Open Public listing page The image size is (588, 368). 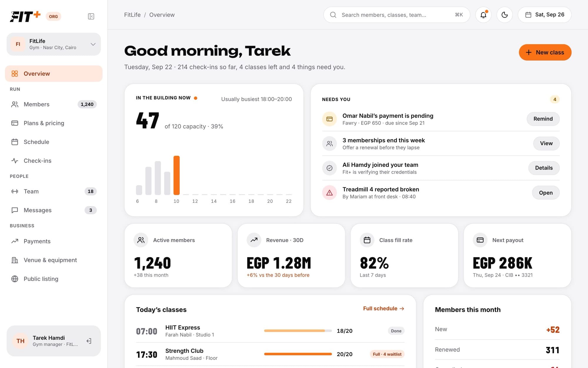click(x=54, y=279)
